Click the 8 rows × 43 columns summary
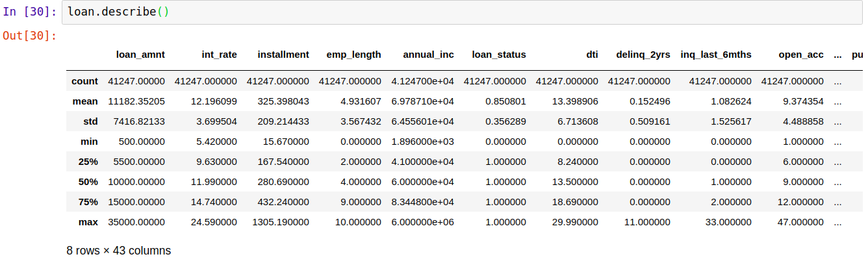 [x=118, y=251]
